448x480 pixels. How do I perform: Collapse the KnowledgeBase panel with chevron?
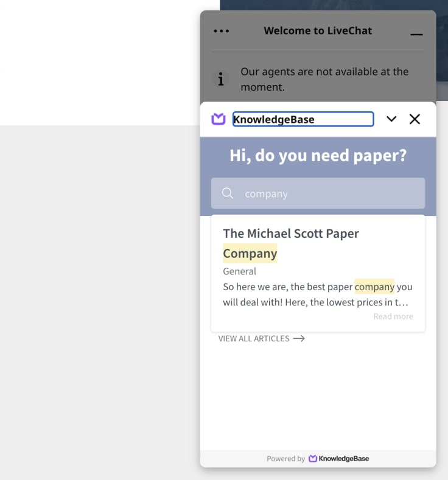pyautogui.click(x=391, y=119)
